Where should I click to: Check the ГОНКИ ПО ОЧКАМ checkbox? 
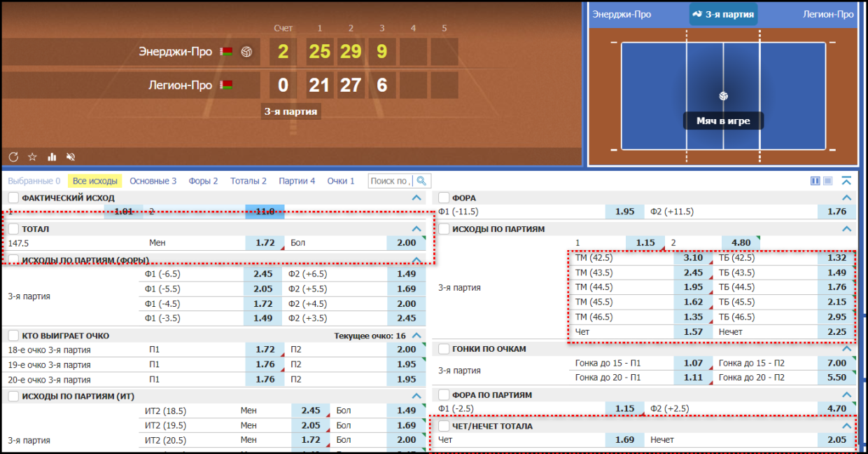click(443, 349)
